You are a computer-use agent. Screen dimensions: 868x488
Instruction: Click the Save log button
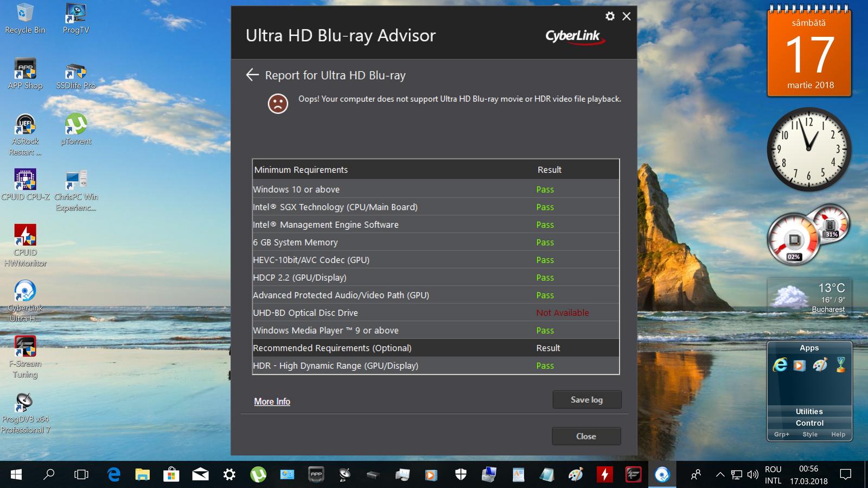click(586, 400)
